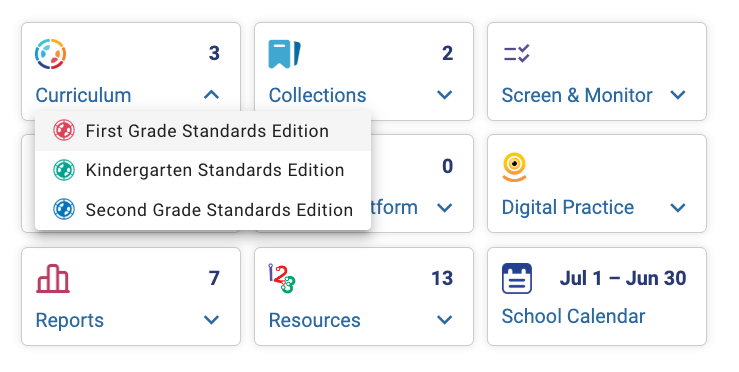Choose Second Grade Standards Edition
Viewport: 739px width, 372px height.
(x=203, y=209)
